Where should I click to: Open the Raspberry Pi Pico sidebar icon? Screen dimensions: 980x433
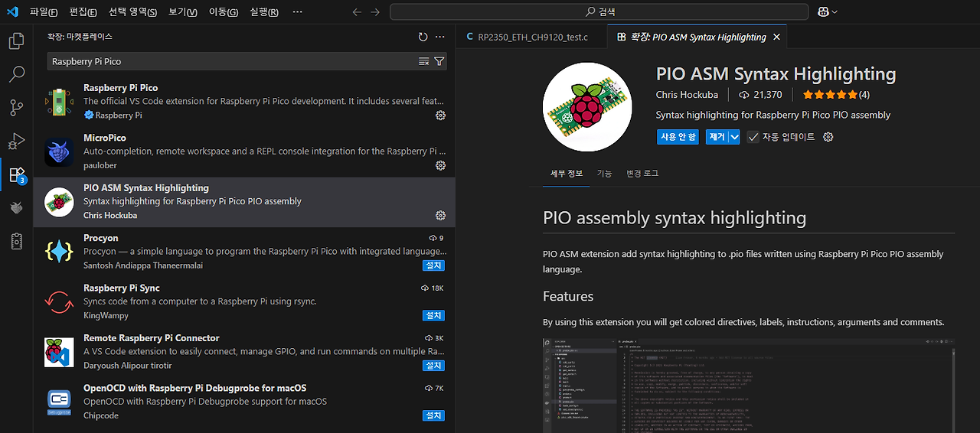(17, 207)
